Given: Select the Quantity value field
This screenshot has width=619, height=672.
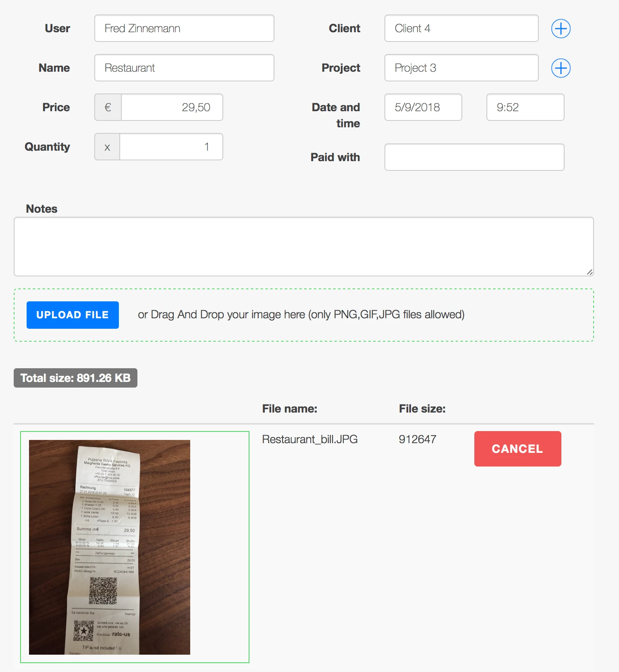Looking at the screenshot, I should pyautogui.click(x=171, y=147).
